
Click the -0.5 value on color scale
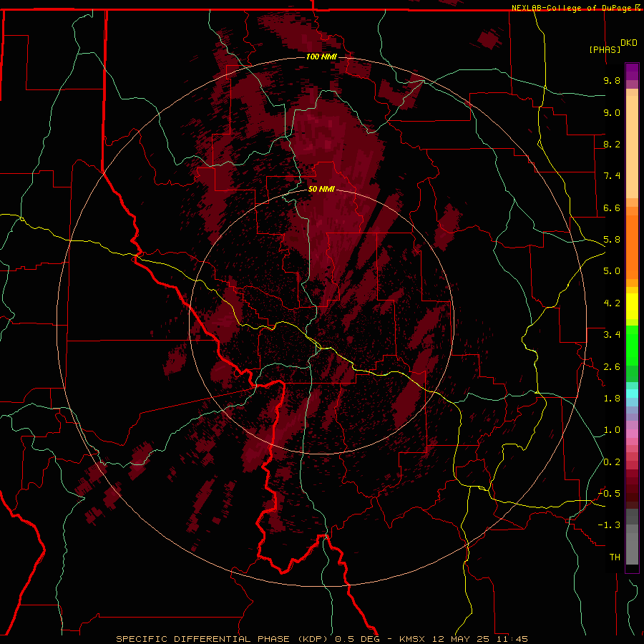tap(610, 494)
